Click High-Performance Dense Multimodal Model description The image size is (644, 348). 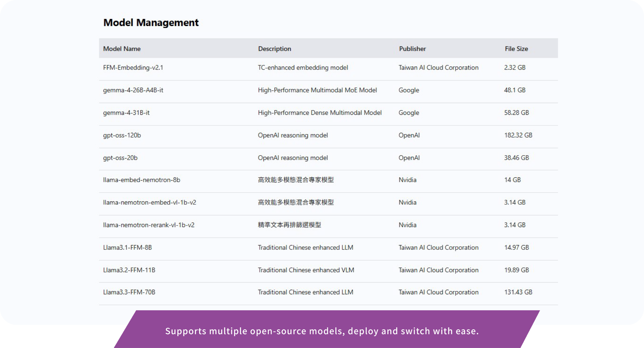pos(320,113)
